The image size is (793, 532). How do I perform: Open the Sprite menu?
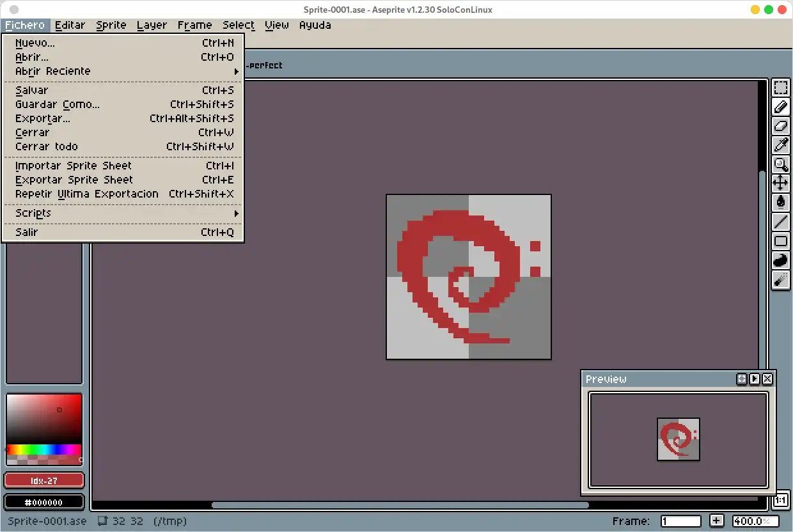(111, 25)
